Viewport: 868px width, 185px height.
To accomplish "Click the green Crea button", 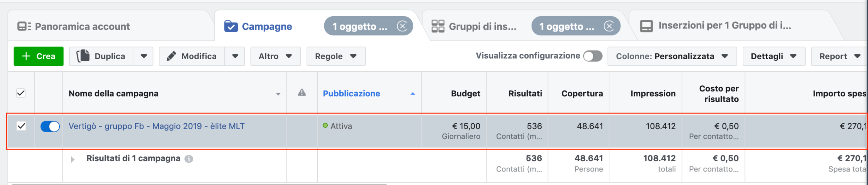I will point(39,56).
